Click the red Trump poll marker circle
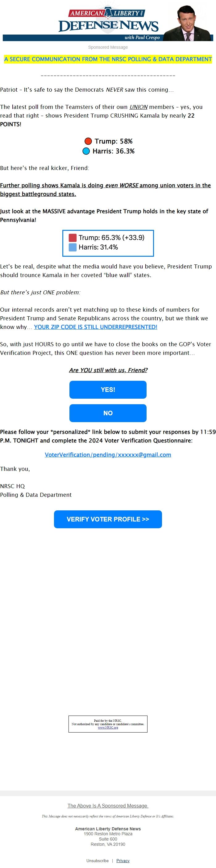The height and width of the screenshot is (868, 216). tap(89, 141)
